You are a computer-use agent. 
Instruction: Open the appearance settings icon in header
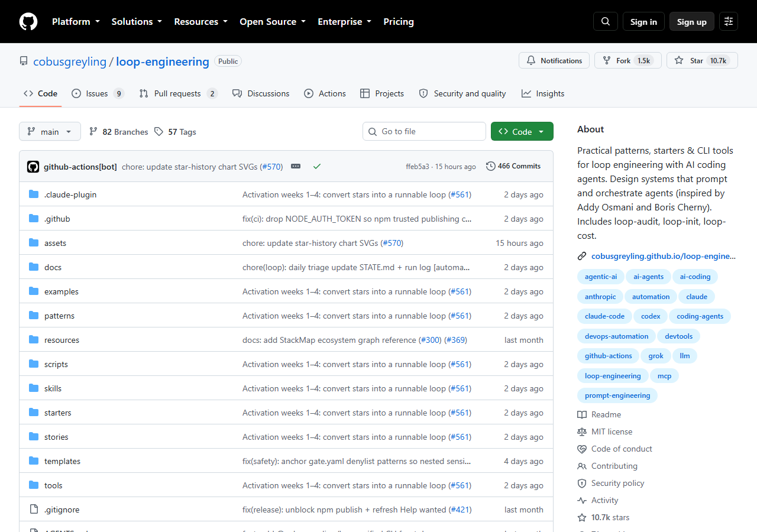[x=729, y=22]
